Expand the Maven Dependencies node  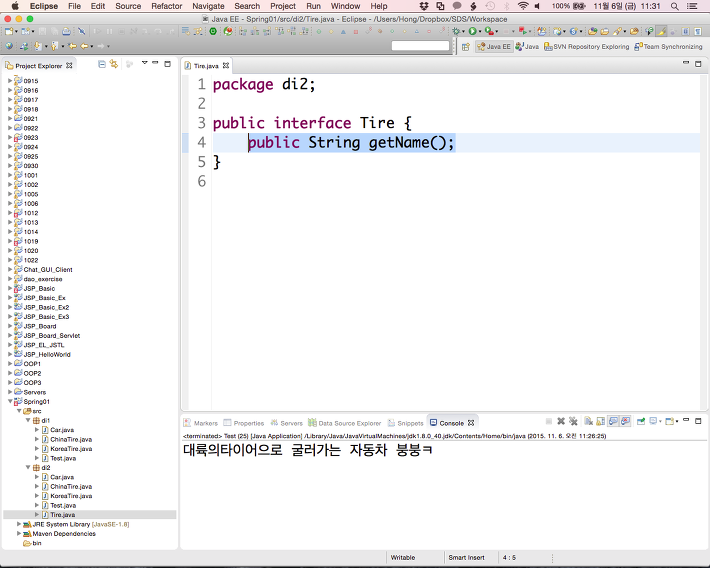tap(19, 533)
